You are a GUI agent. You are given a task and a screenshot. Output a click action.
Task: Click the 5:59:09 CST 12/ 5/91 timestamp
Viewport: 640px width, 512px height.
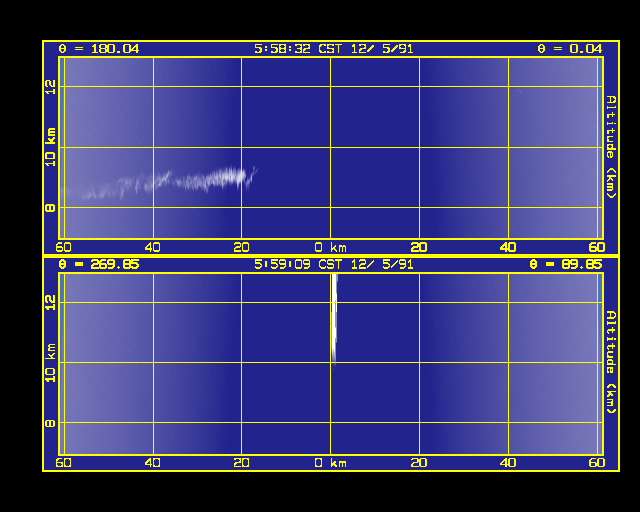[333, 264]
